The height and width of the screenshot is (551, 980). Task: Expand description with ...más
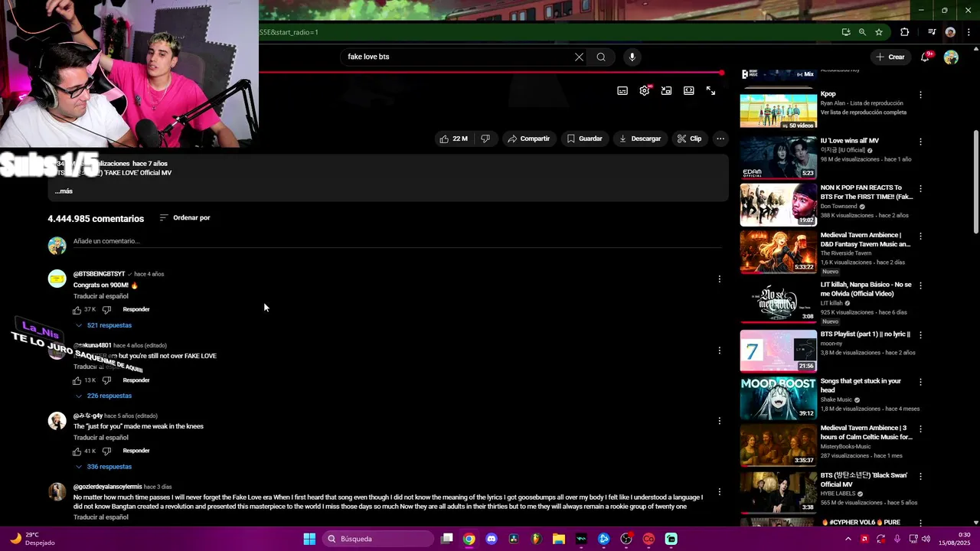(64, 191)
